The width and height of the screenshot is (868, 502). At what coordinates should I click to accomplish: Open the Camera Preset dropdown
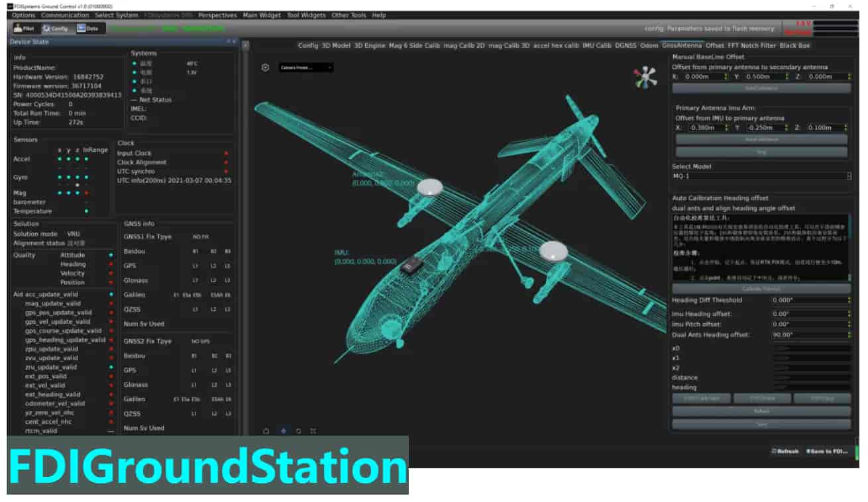pos(305,68)
